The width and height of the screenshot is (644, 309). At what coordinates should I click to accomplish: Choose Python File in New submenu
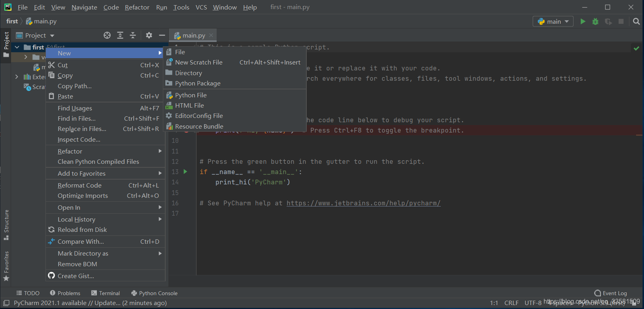(x=235, y=95)
